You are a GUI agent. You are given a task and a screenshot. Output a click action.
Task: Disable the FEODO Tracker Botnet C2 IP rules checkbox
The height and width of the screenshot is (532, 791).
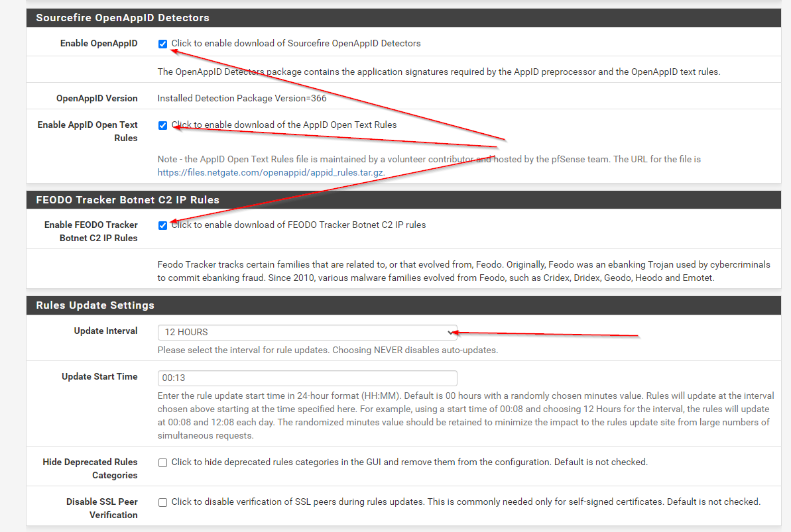tap(162, 225)
